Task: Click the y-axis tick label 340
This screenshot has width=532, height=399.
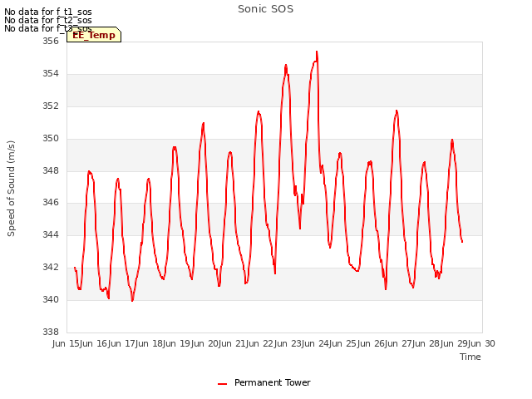Action: tap(51, 299)
